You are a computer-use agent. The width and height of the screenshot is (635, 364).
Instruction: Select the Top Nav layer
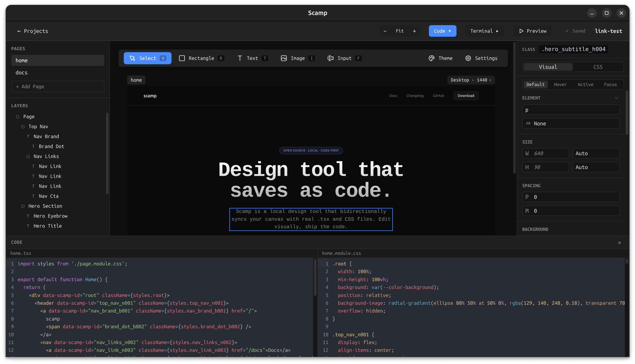(38, 127)
